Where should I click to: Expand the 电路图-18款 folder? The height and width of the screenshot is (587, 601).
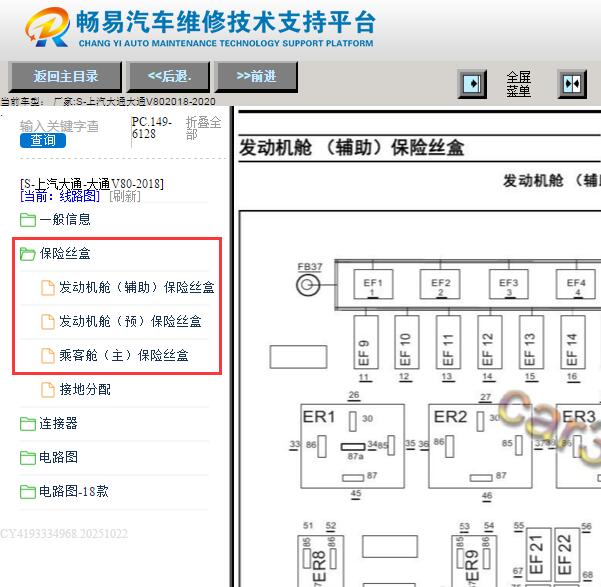[x=74, y=491]
